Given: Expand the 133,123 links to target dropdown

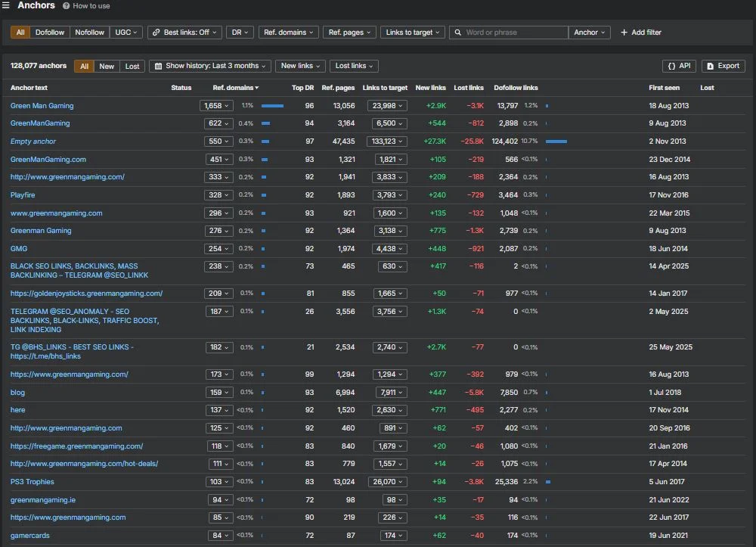Looking at the screenshot, I should click(x=387, y=141).
